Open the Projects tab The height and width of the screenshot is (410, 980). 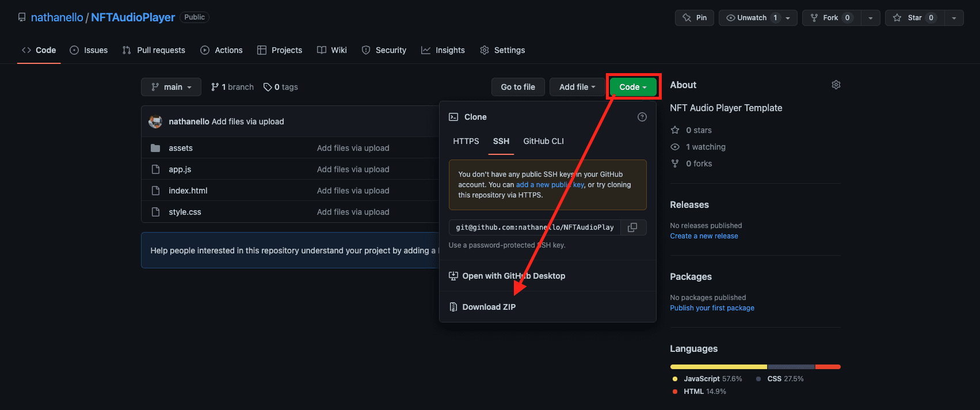pos(280,50)
